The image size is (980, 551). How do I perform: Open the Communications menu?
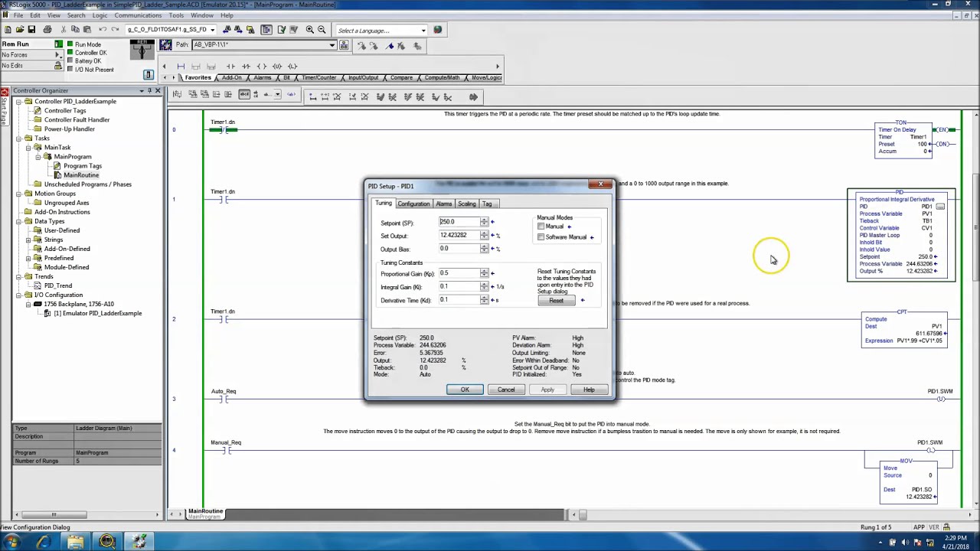138,15
